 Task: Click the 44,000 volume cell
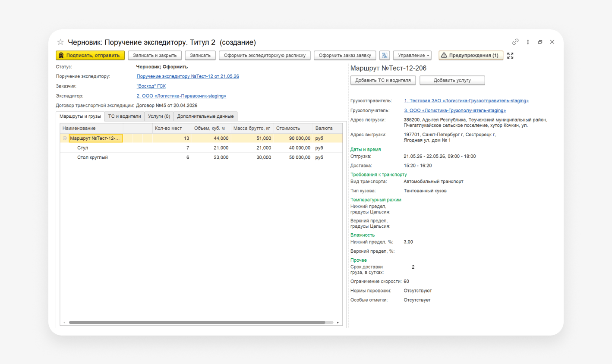pyautogui.click(x=211, y=138)
